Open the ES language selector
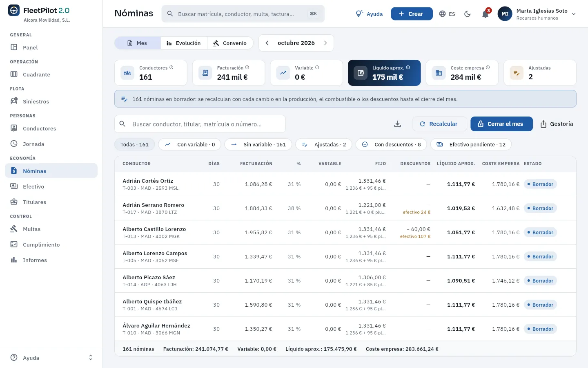 447,14
